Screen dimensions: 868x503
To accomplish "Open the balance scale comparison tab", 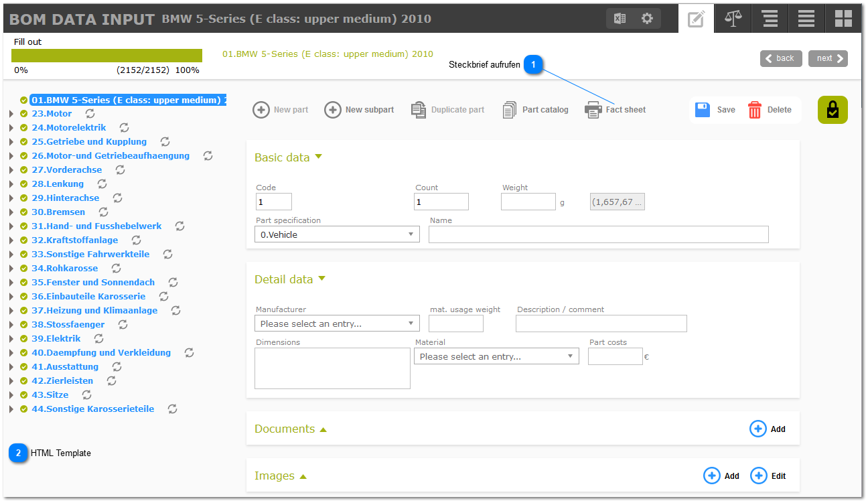I will [x=733, y=19].
